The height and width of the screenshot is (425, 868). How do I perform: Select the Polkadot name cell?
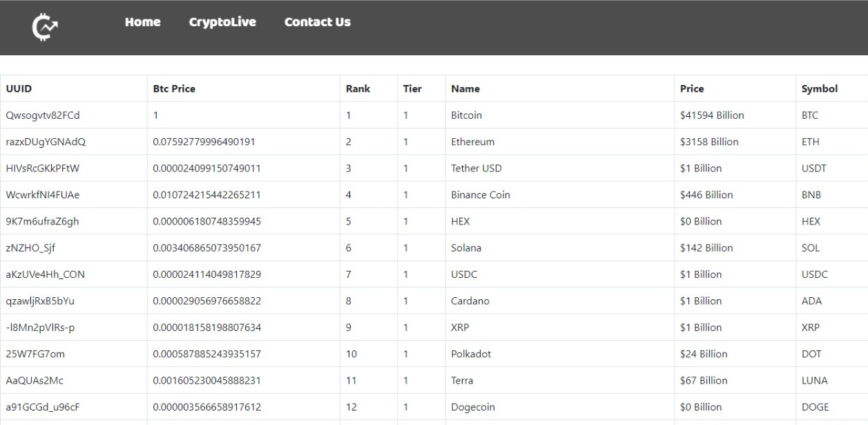(x=560, y=354)
